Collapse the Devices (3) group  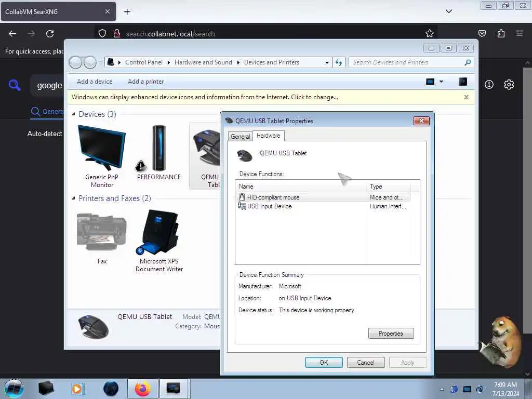(73, 114)
